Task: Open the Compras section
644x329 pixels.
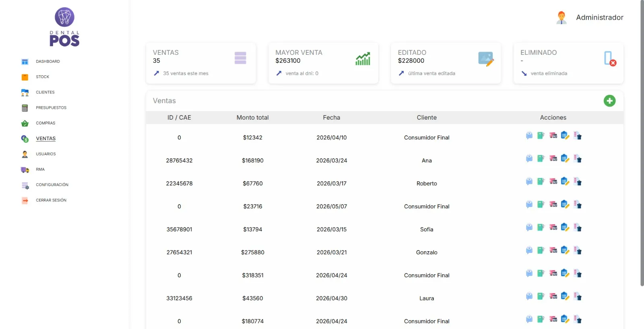Action: click(x=45, y=123)
